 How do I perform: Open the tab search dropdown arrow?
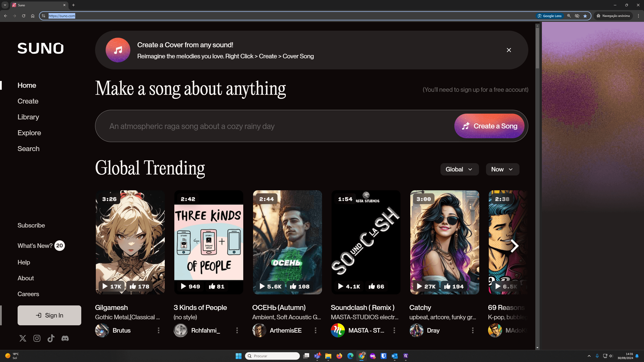tap(5, 5)
